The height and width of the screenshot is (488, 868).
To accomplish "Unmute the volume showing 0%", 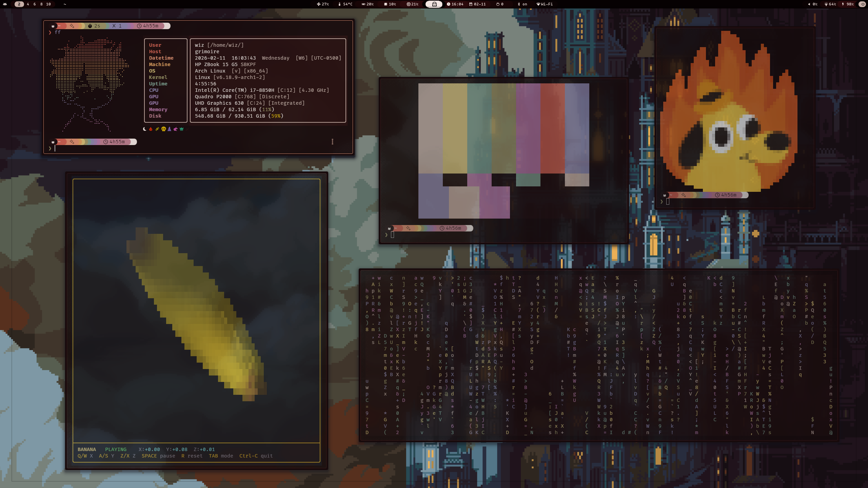I will [x=813, y=4].
